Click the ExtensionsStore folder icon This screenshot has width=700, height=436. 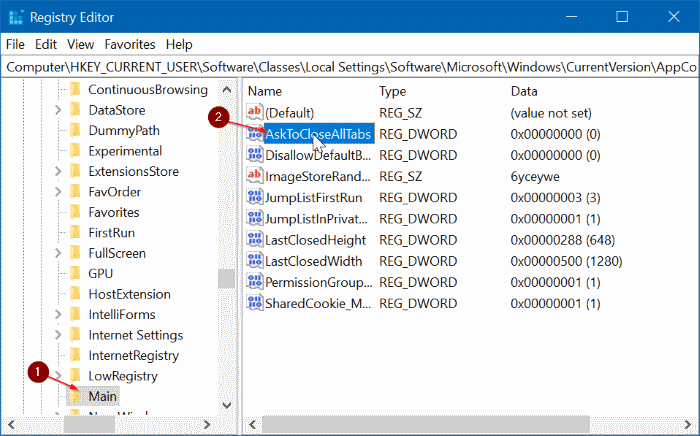click(x=75, y=171)
